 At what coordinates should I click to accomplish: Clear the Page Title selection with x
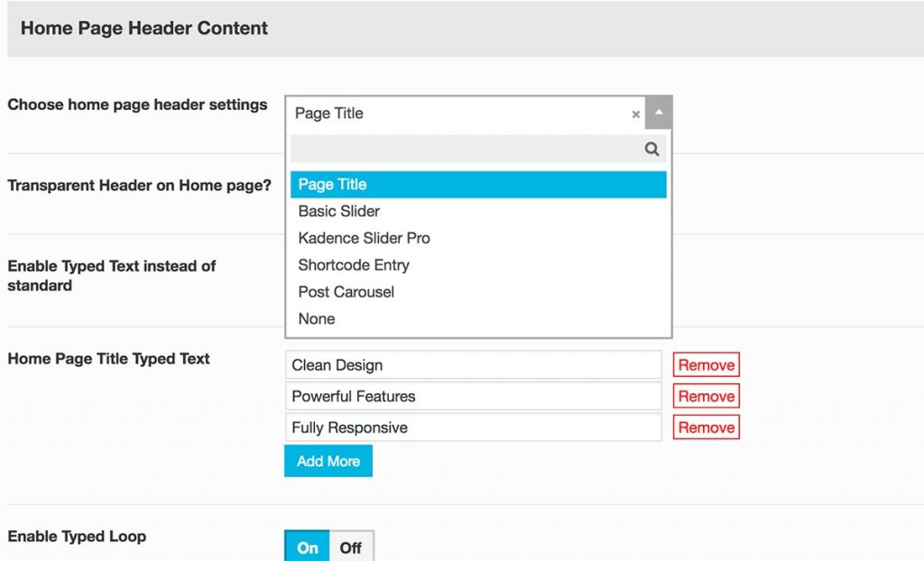[x=636, y=115]
